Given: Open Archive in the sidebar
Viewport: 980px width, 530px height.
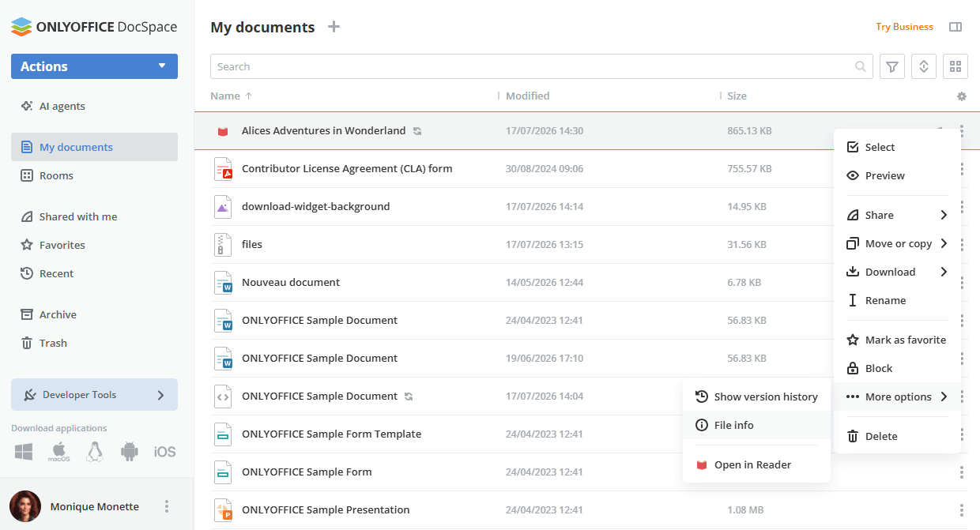Looking at the screenshot, I should pyautogui.click(x=94, y=314).
